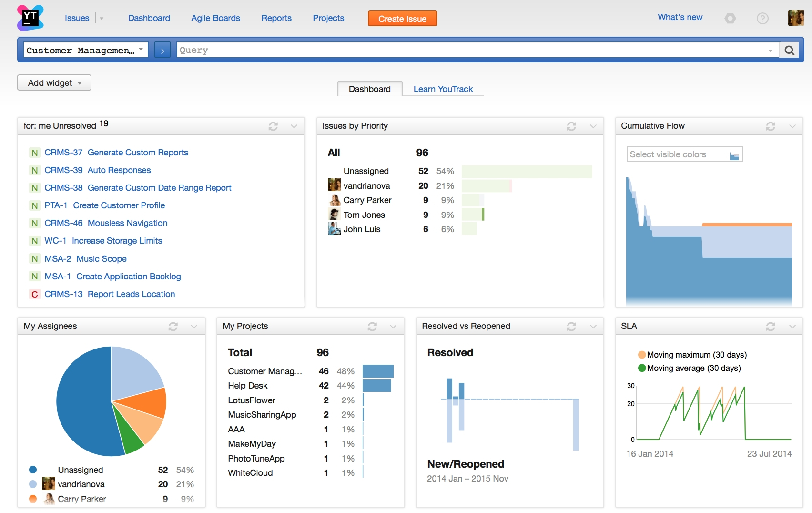The height and width of the screenshot is (513, 812).
Task: Click the YouTrack logo icon
Action: coord(30,18)
